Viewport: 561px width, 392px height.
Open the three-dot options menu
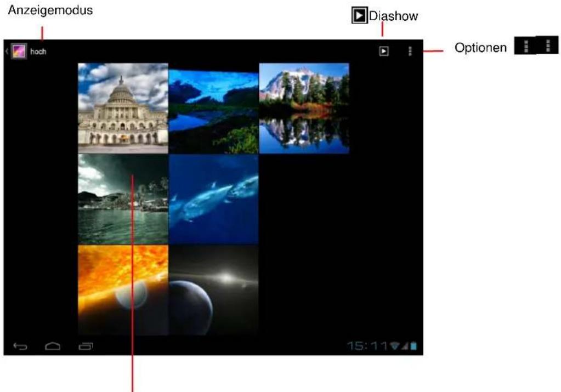point(410,51)
